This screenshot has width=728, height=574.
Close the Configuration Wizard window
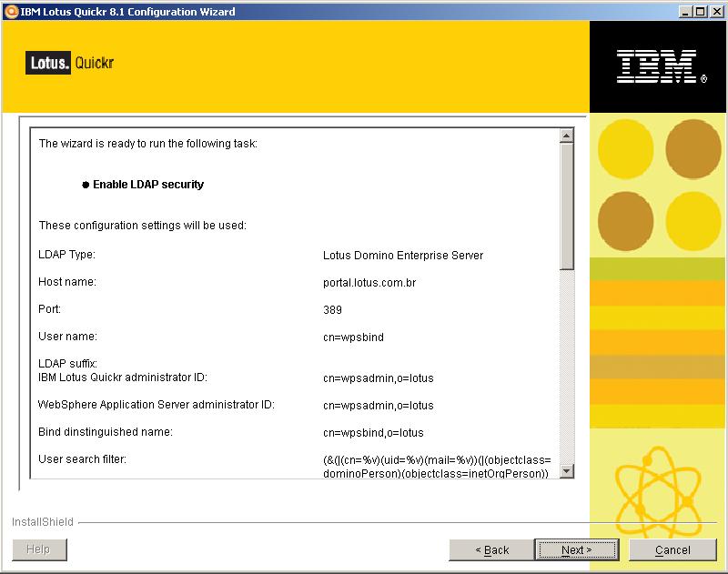point(717,11)
